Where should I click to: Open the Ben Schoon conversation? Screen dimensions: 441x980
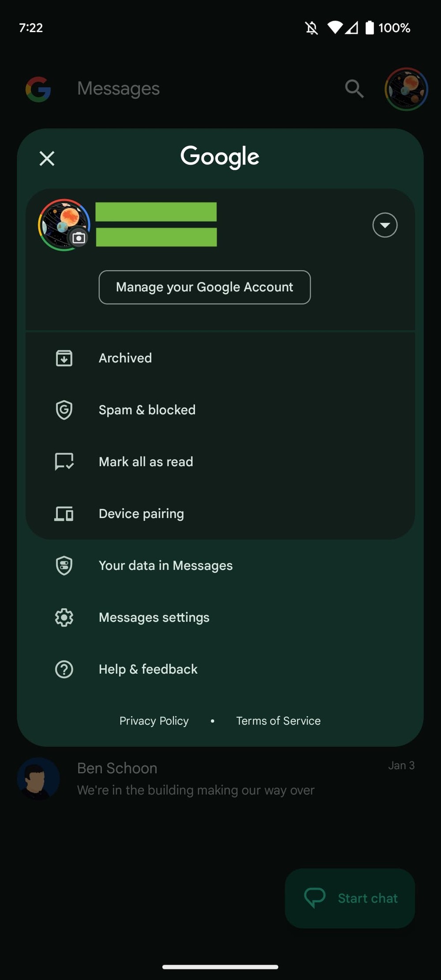[196, 779]
